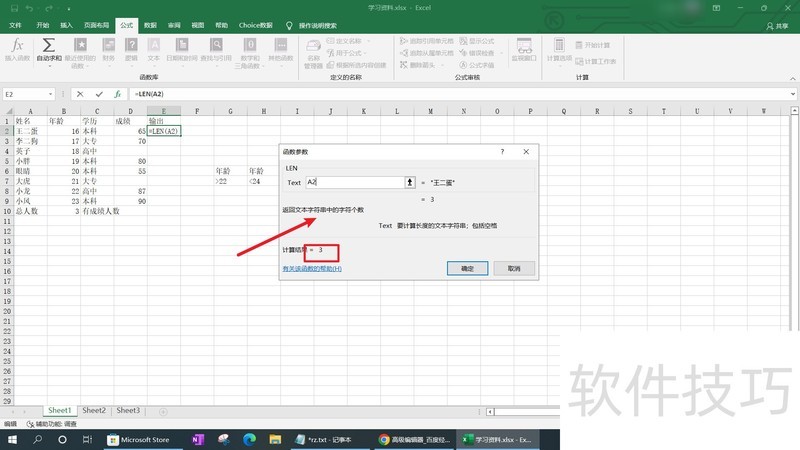This screenshot has width=800, height=450.
Task: Click Calculate Now in calculation group
Action: (593, 45)
